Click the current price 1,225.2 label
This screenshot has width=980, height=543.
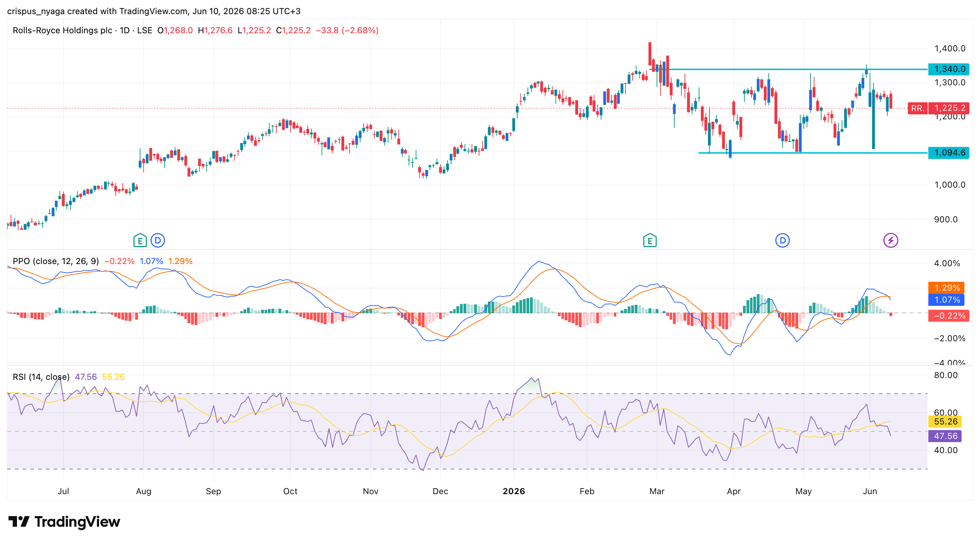tap(949, 108)
